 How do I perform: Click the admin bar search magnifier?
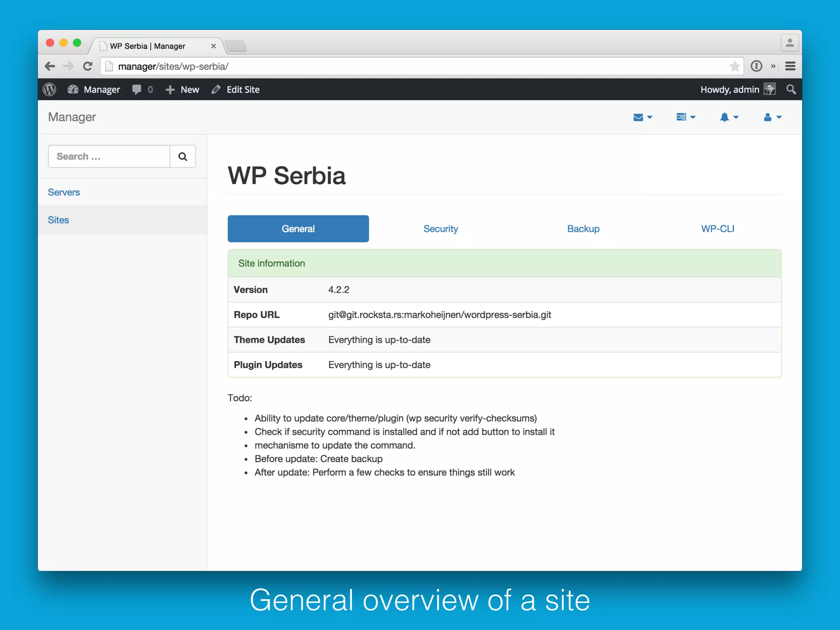[x=791, y=89]
